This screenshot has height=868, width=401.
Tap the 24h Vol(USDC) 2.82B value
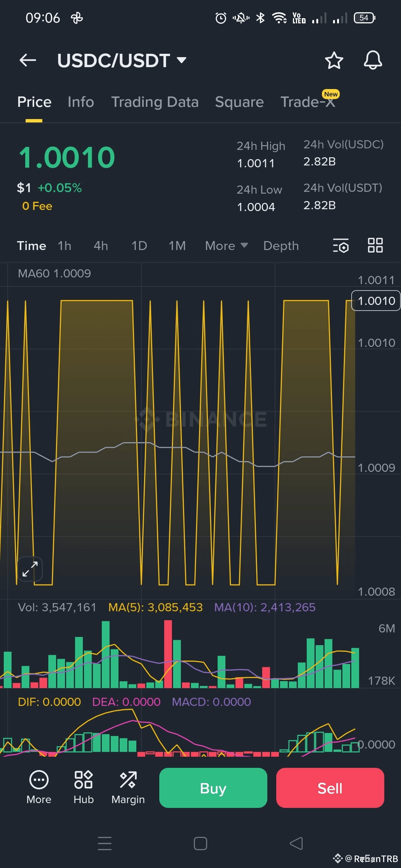pos(319,161)
